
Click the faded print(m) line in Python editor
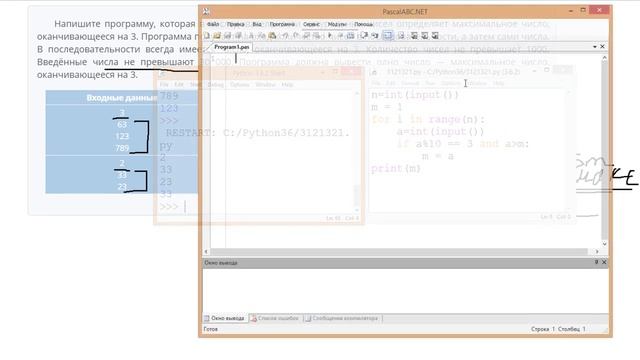[396, 168]
